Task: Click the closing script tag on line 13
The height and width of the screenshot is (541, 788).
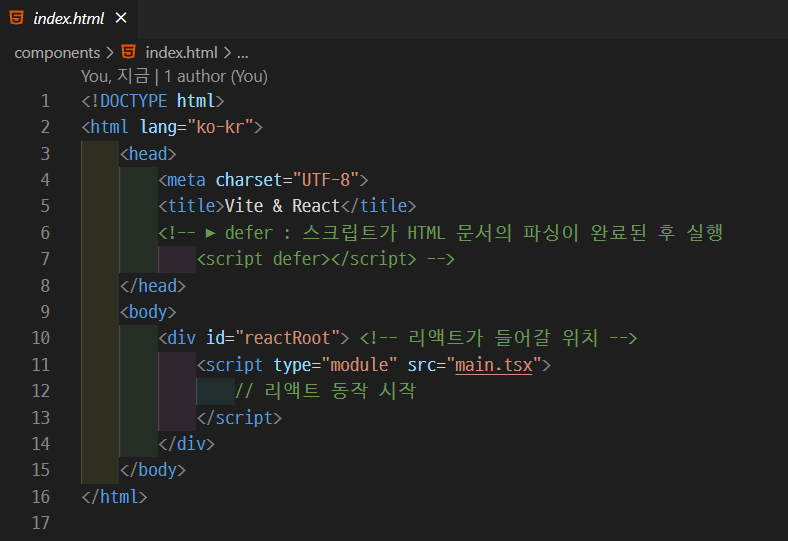Action: point(239,418)
